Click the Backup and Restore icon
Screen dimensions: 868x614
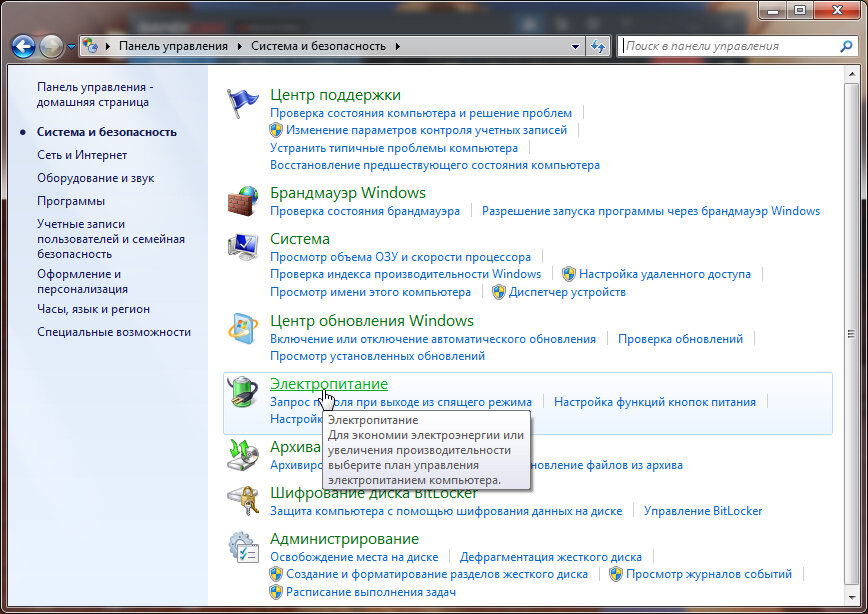[243, 455]
